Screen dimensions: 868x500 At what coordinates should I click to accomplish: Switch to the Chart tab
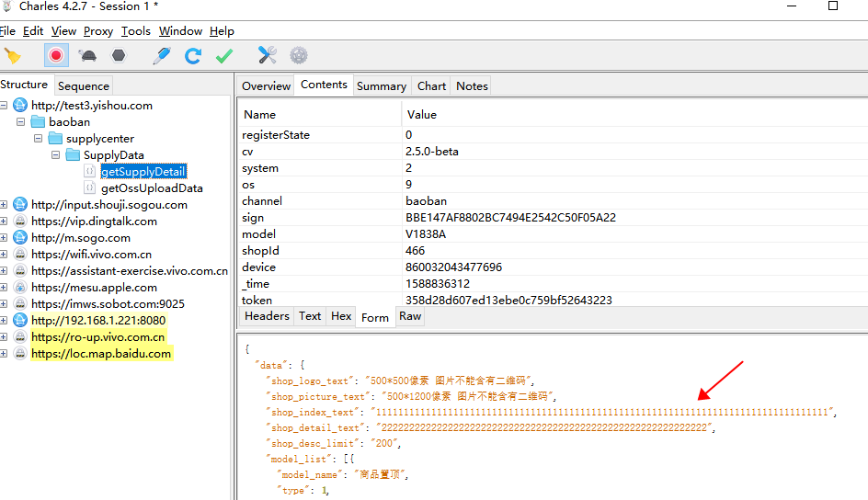click(431, 85)
